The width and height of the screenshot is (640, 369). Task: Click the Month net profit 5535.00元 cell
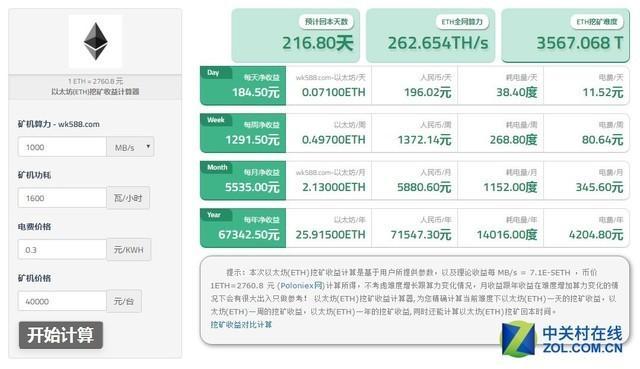(243, 180)
